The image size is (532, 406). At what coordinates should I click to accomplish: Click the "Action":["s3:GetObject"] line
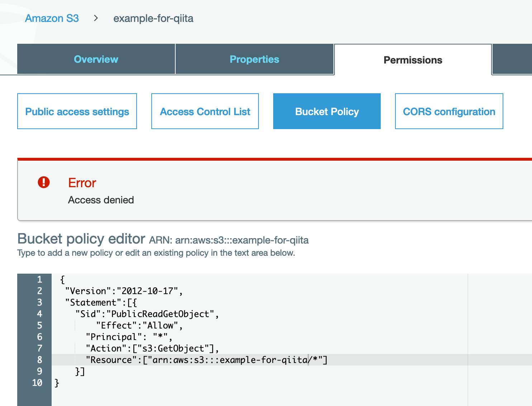pos(152,348)
